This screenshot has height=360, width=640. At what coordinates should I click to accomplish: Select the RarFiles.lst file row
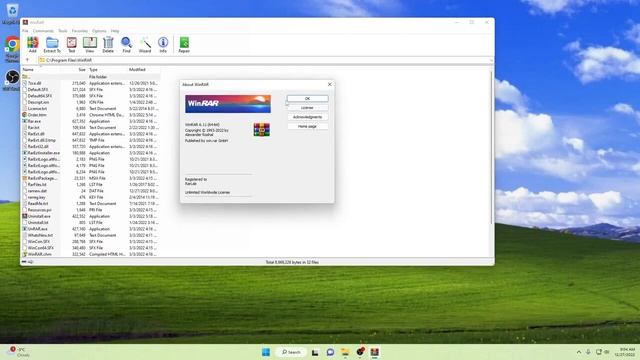(90, 184)
